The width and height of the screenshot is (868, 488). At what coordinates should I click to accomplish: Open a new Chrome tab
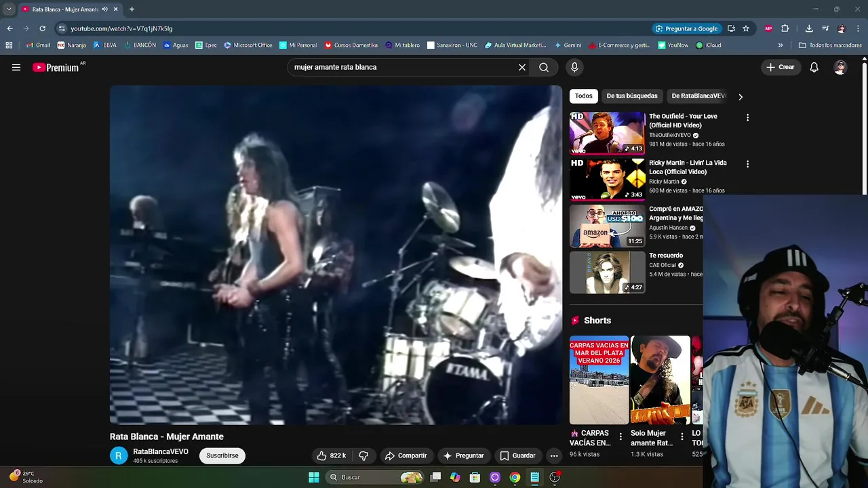pyautogui.click(x=132, y=9)
